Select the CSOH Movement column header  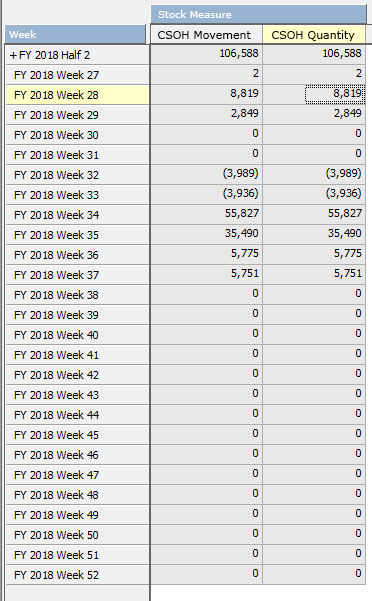[x=206, y=35]
